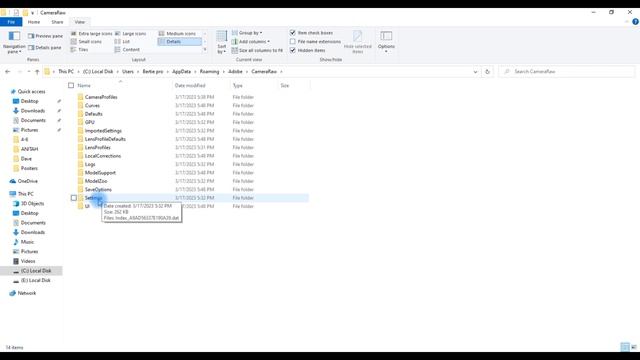Sort by the Name column header
640x360 pixels.
point(84,85)
